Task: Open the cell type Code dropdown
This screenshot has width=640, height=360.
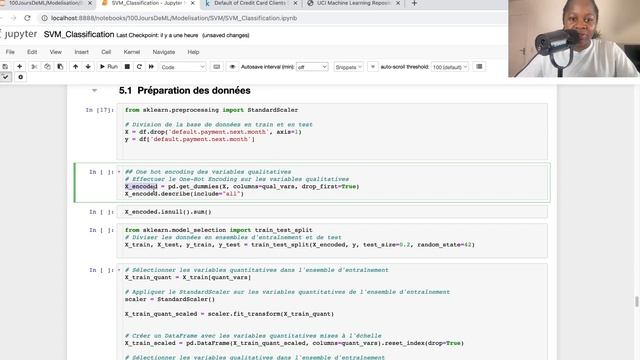Action: click(x=182, y=67)
